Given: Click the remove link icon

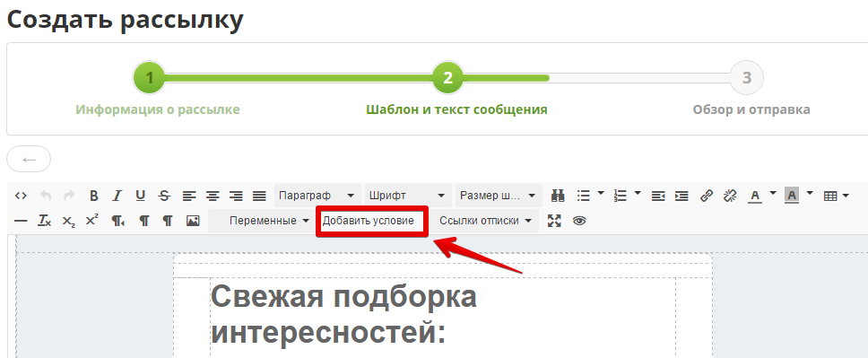Looking at the screenshot, I should (x=730, y=196).
